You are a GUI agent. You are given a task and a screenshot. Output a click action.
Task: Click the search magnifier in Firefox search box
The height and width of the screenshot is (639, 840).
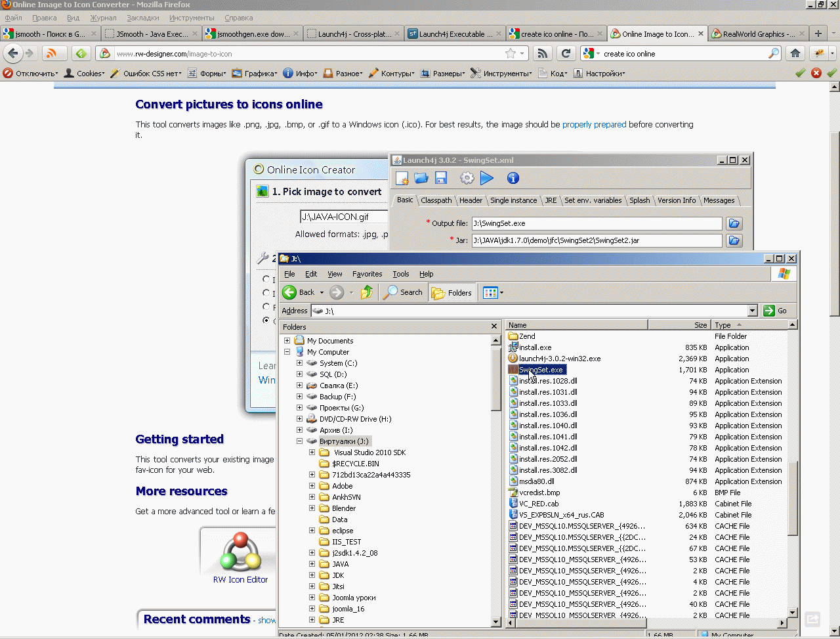[774, 53]
